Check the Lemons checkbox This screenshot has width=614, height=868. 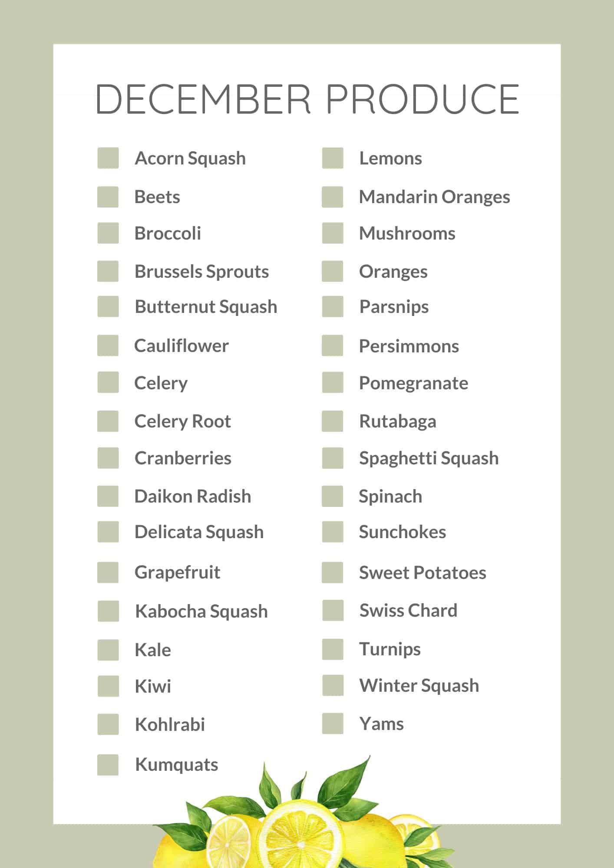point(333,158)
